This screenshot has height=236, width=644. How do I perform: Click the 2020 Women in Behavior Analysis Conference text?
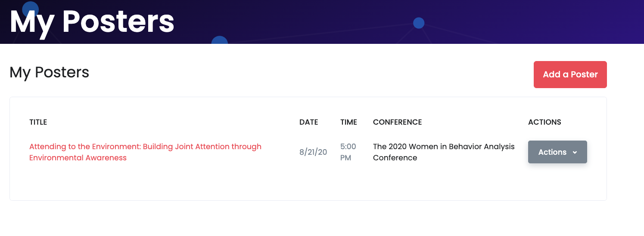[444, 152]
